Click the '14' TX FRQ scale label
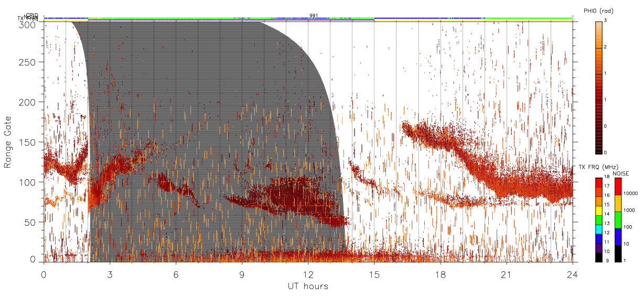Viewport: 644px width, 297px height. point(607,215)
